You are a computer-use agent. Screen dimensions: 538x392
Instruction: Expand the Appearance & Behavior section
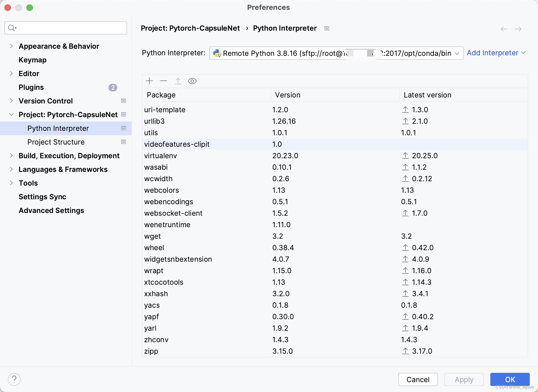pos(11,46)
